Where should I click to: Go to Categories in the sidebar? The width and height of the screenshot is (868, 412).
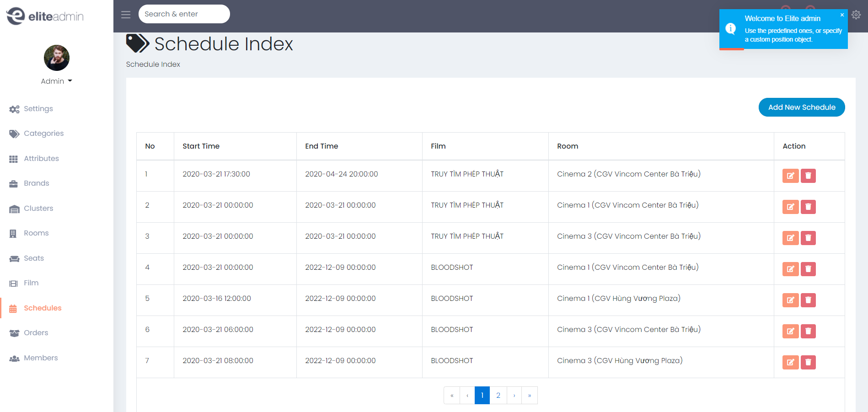tap(43, 134)
